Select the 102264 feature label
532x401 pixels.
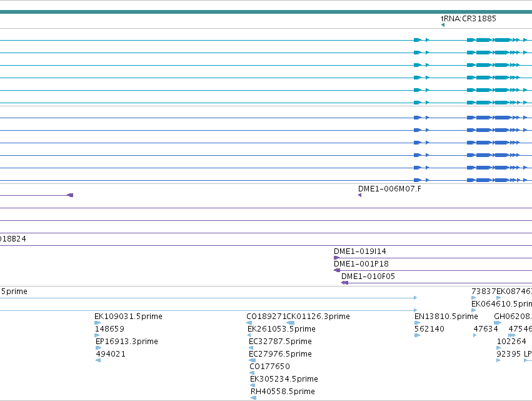[x=511, y=341]
